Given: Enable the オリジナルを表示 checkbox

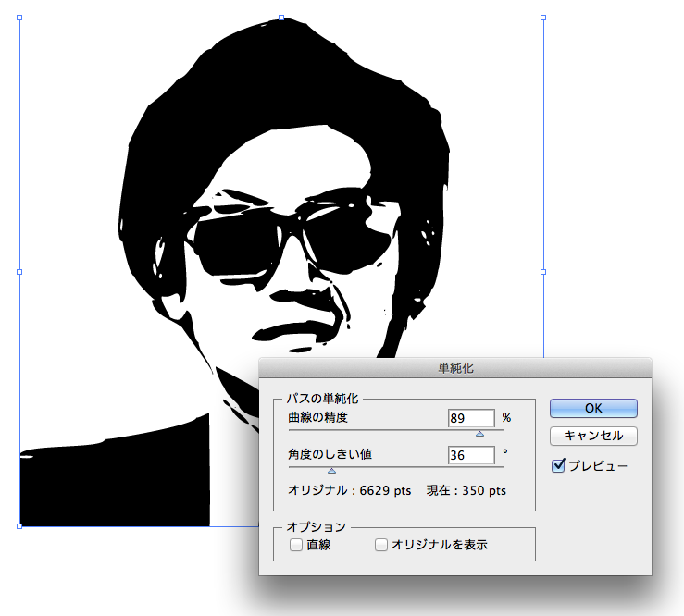Looking at the screenshot, I should tap(381, 545).
